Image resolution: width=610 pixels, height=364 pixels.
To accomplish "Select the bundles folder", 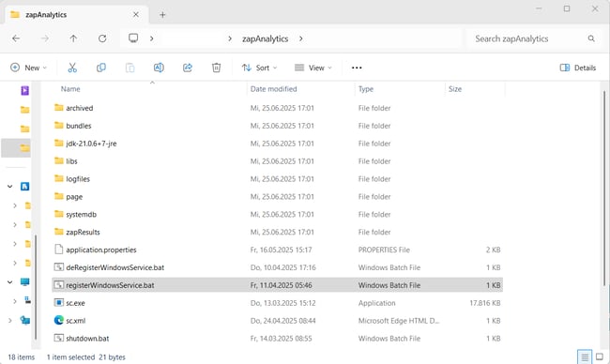I will (277, 126).
